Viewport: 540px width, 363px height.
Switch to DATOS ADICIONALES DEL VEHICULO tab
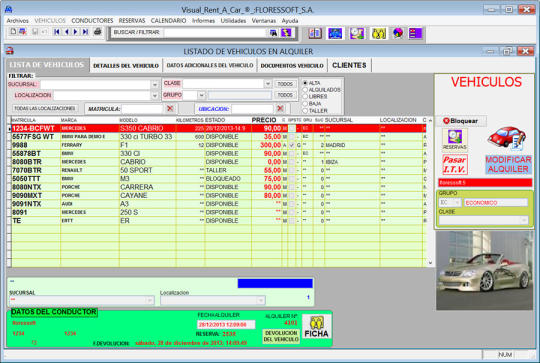tap(210, 65)
